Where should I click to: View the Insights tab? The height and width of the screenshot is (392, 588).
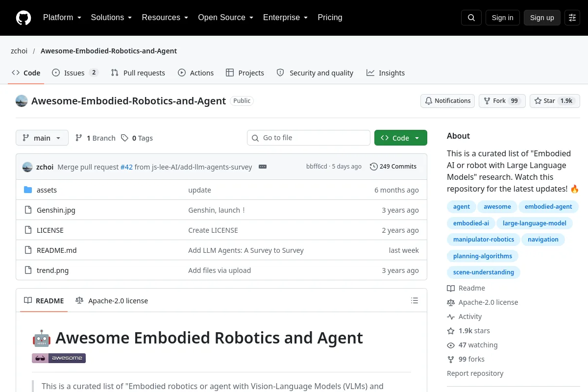[386, 73]
